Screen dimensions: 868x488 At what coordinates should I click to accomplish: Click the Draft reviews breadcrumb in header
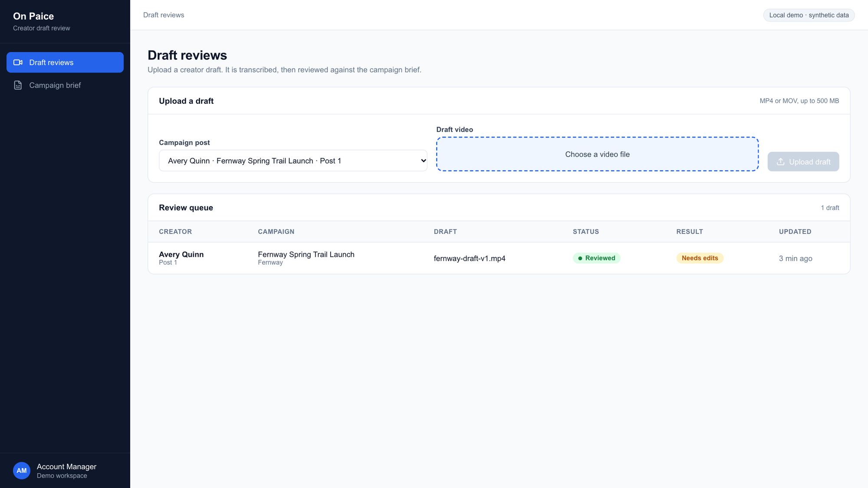164,15
